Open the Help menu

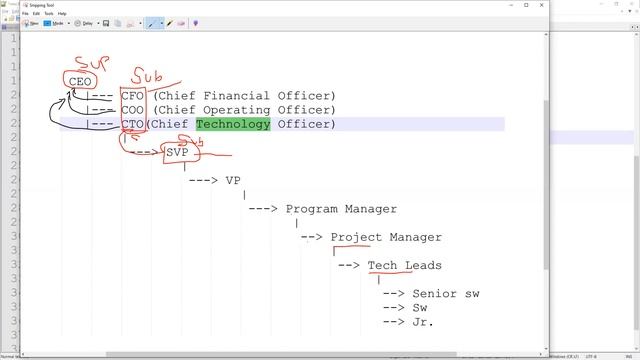pos(62,13)
